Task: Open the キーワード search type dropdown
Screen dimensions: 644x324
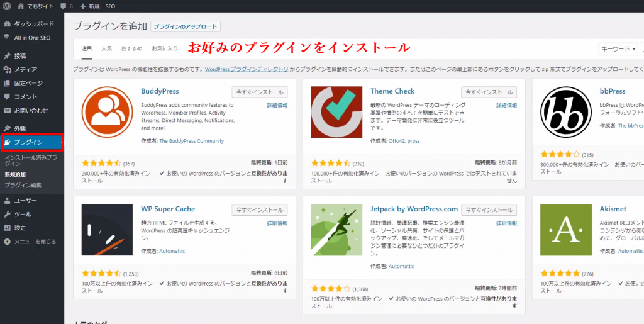Action: click(618, 49)
